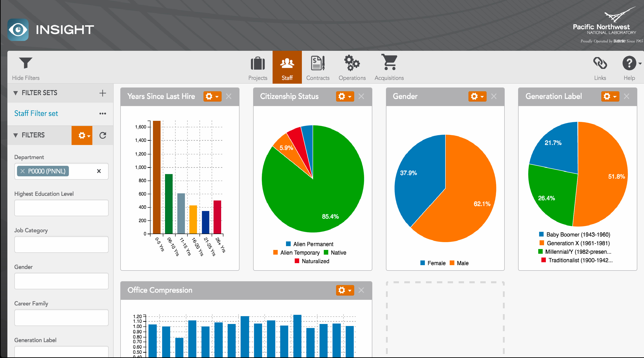Go to the Acquisitions tab
The height and width of the screenshot is (358, 644).
pyautogui.click(x=389, y=68)
